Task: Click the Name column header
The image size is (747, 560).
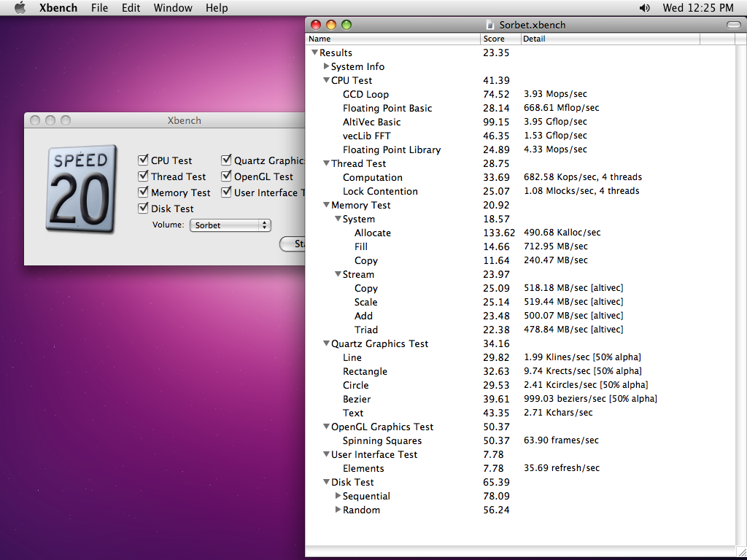Action: pyautogui.click(x=392, y=39)
